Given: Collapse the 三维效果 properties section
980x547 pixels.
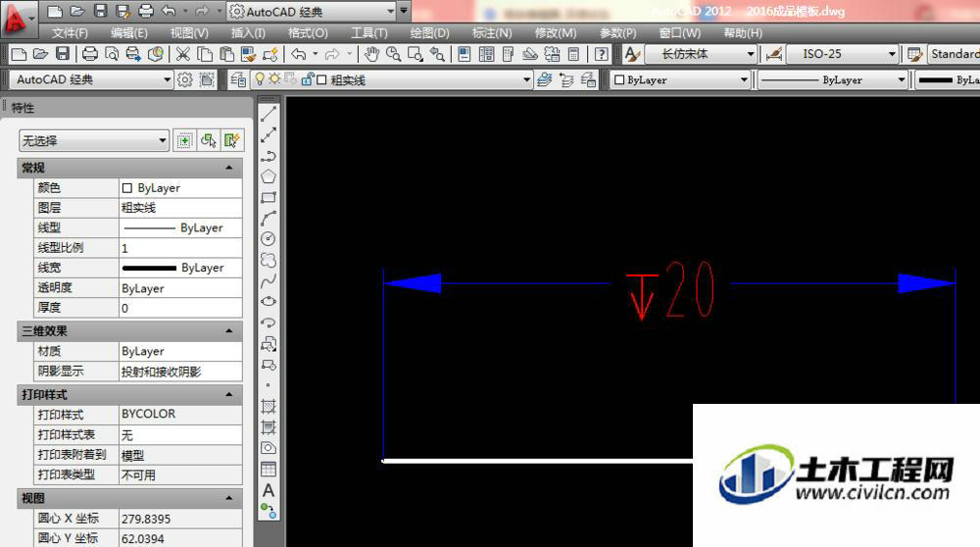Looking at the screenshot, I should [x=228, y=330].
